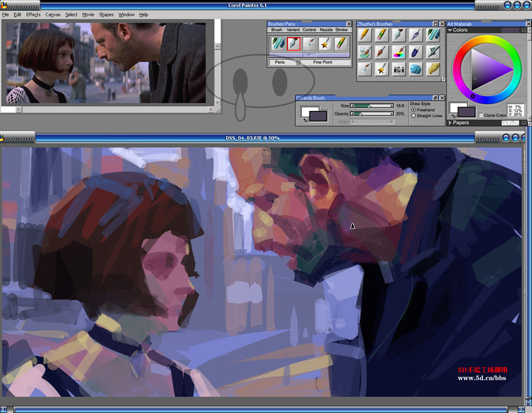Image resolution: width=532 pixels, height=413 pixels.
Task: Open the Papers section dropdown menu
Action: (x=524, y=123)
